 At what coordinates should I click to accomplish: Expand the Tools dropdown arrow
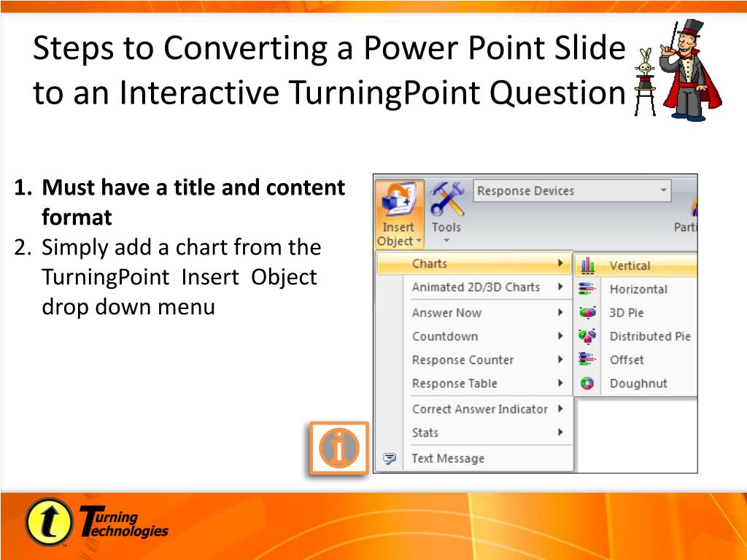pyautogui.click(x=446, y=241)
